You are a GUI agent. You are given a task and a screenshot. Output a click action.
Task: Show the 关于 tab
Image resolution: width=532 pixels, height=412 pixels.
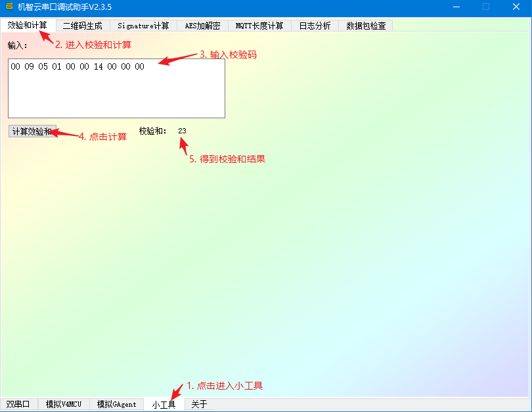pos(199,404)
